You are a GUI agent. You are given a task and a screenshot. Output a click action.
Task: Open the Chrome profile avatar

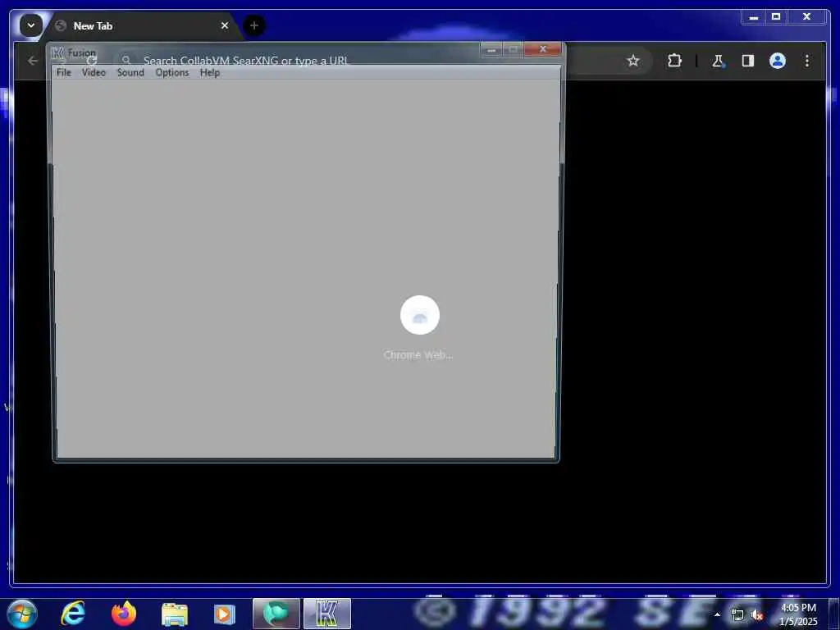pyautogui.click(x=778, y=61)
